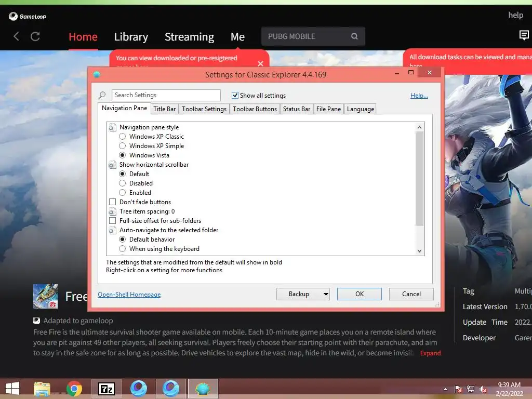Open the GameLoop Me tab
532x399 pixels.
(x=237, y=37)
